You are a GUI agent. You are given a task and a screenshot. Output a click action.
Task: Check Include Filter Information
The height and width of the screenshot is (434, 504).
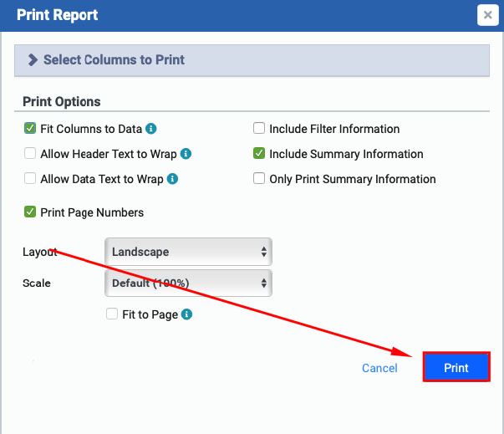(x=259, y=128)
